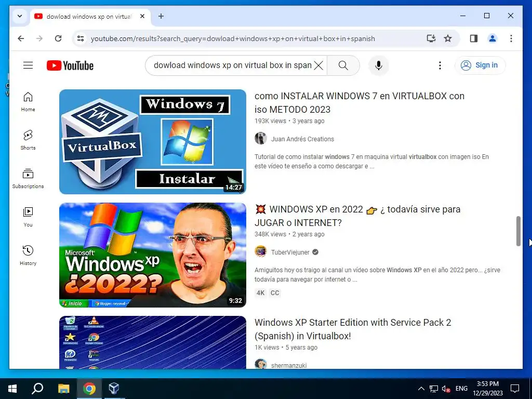Viewport: 532px width, 399px height.
Task: Open the notification center icon
Action: [515, 389]
